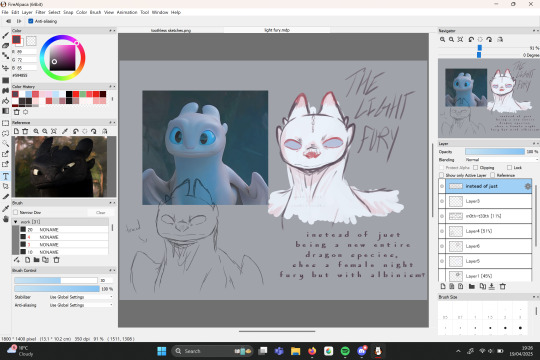Image resolution: width=540 pixels, height=360 pixels.
Task: Select the Eyedropper tool in left toolbar
Action: click(x=6, y=208)
